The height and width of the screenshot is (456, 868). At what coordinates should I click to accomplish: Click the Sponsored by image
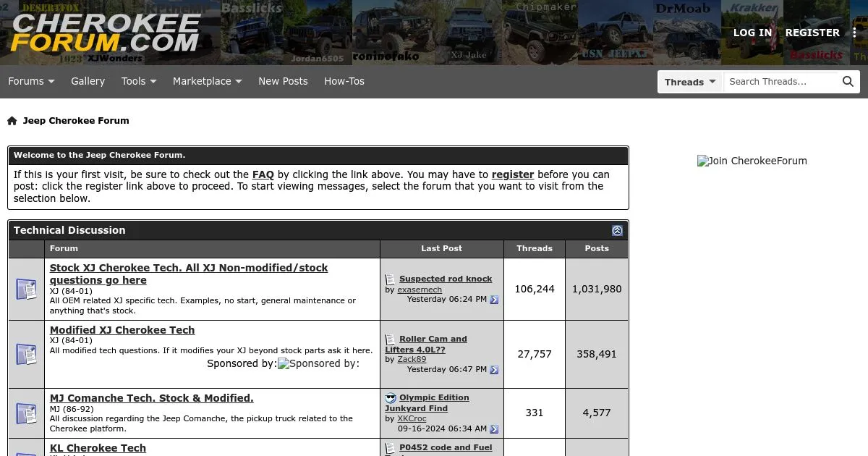tap(318, 363)
